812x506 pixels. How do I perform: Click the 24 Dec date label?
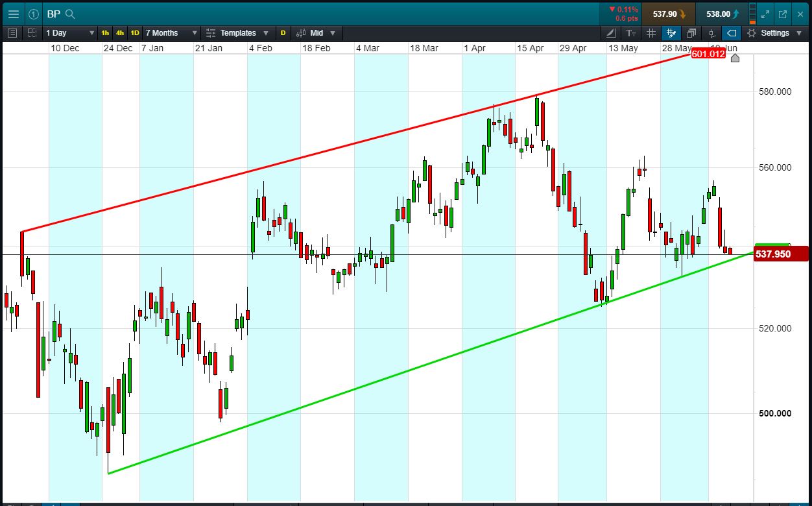point(119,48)
